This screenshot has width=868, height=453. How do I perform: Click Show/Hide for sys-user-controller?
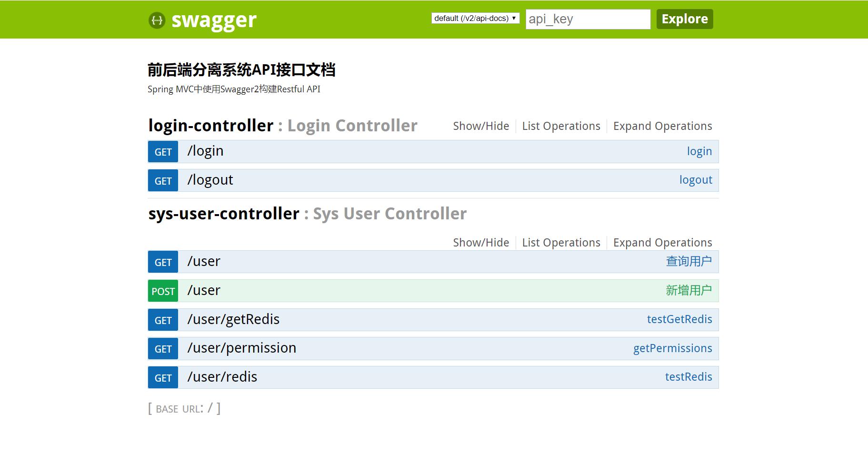click(481, 243)
